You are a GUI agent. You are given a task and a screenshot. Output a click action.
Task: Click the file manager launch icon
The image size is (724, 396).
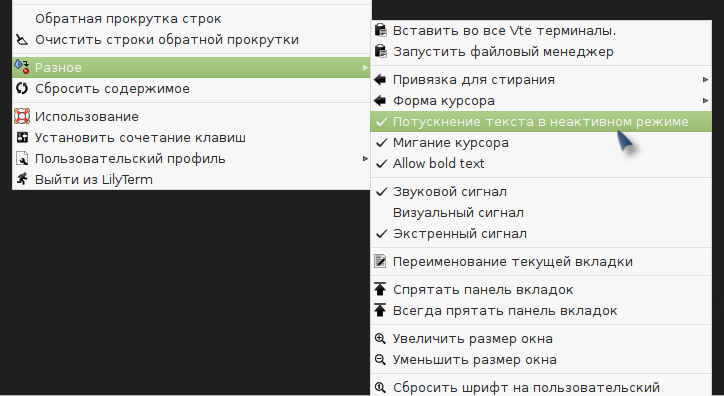click(x=380, y=51)
